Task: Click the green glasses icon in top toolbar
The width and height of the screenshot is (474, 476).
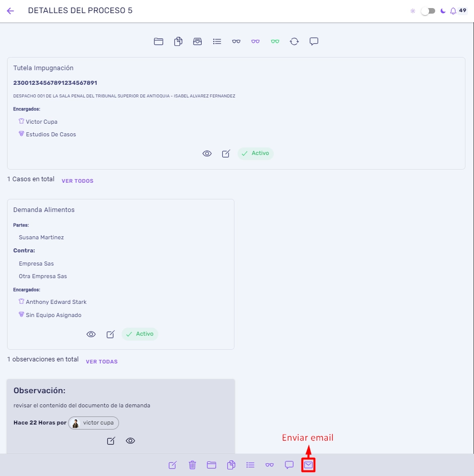Action: coord(275,41)
